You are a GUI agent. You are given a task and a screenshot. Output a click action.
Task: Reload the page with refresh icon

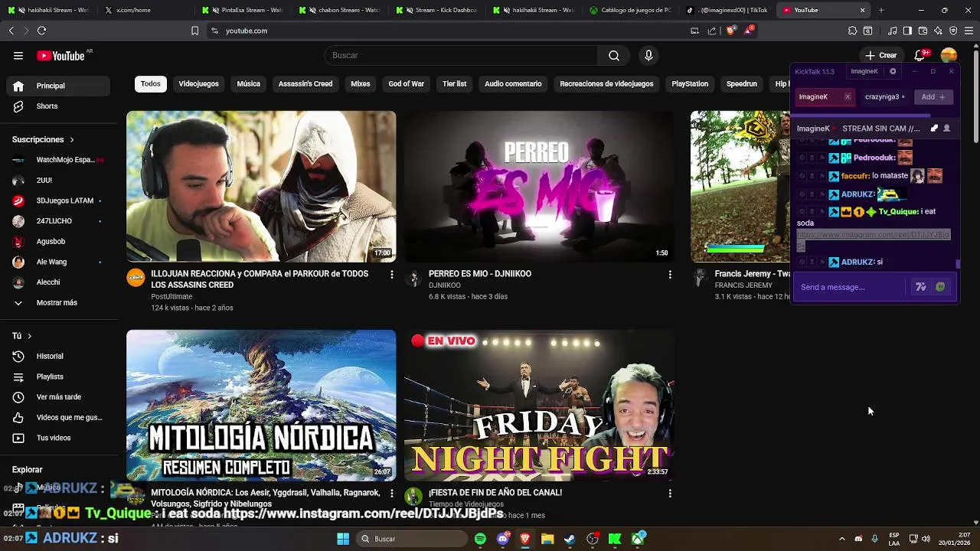point(41,31)
